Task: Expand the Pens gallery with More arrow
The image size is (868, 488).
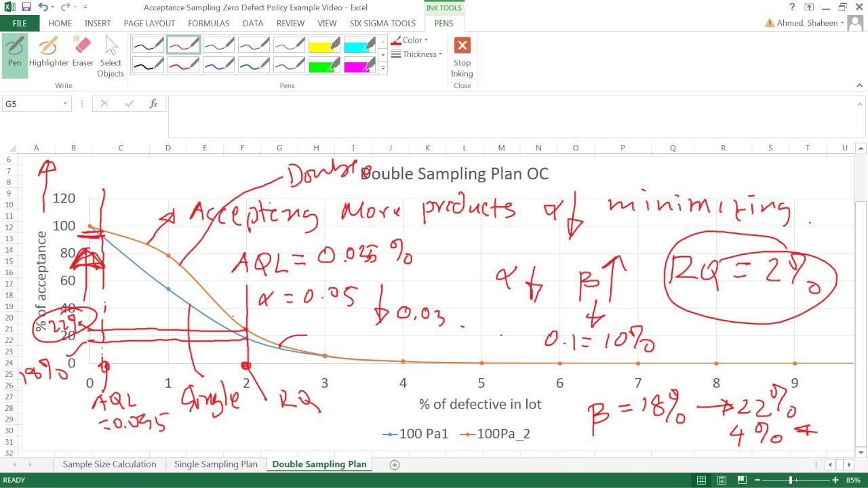Action: pos(382,68)
